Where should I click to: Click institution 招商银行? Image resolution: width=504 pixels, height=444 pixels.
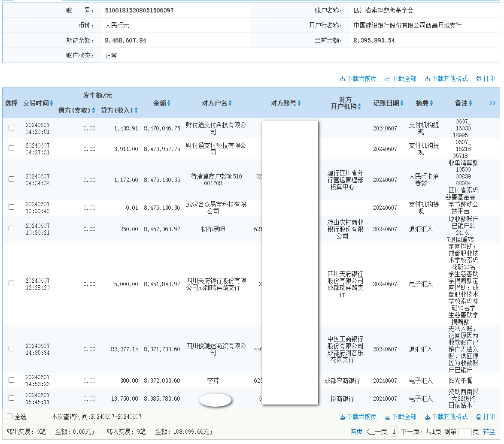342,399
